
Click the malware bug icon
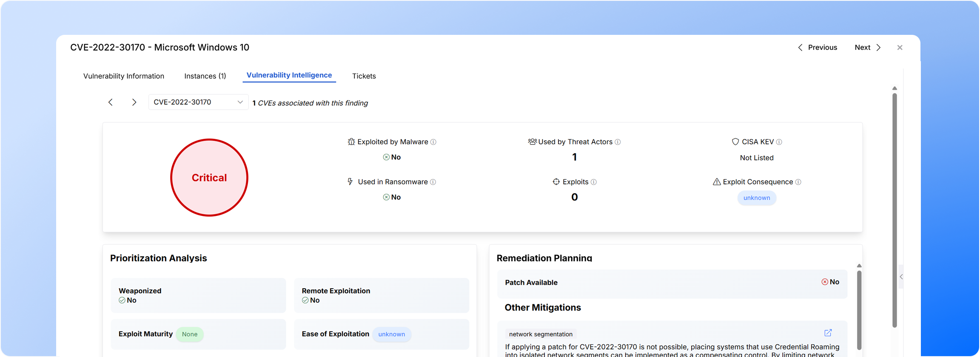point(351,142)
